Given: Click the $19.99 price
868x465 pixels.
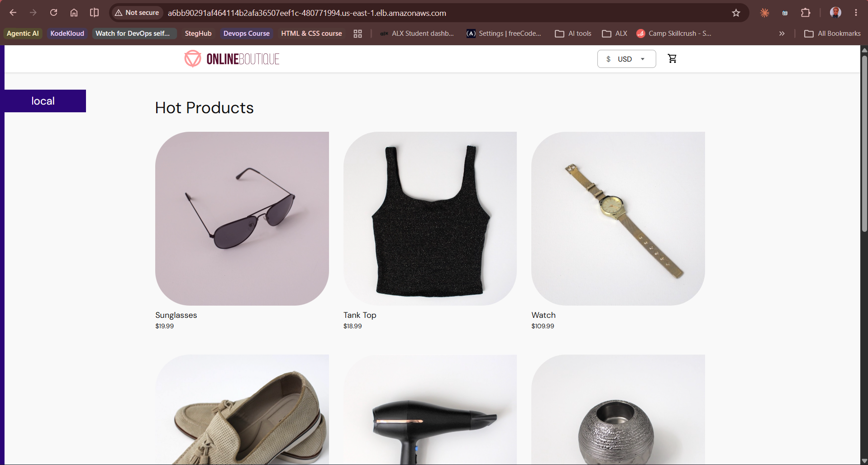Looking at the screenshot, I should [165, 326].
